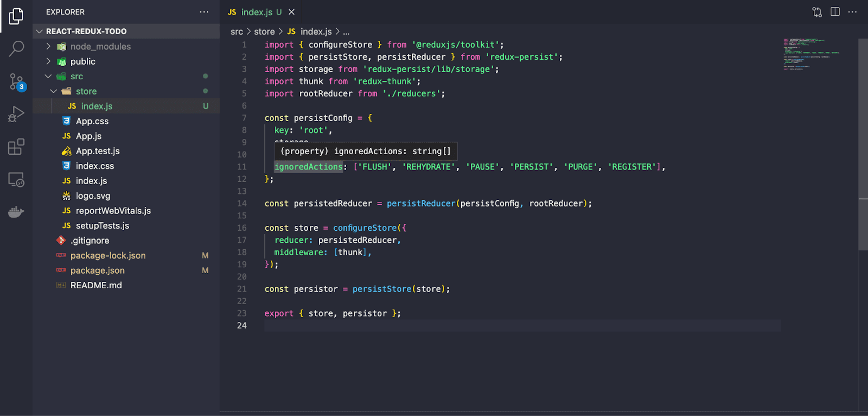Click line number 7 in the gutter

(244, 118)
